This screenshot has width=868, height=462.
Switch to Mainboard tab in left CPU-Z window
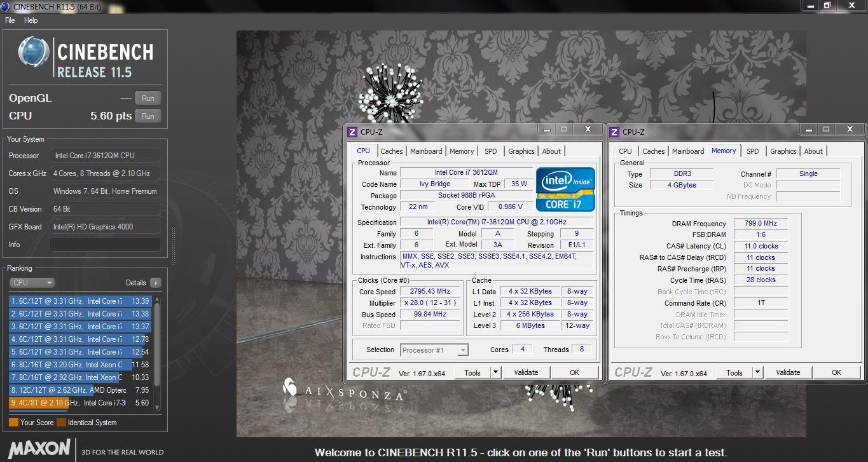click(x=426, y=151)
